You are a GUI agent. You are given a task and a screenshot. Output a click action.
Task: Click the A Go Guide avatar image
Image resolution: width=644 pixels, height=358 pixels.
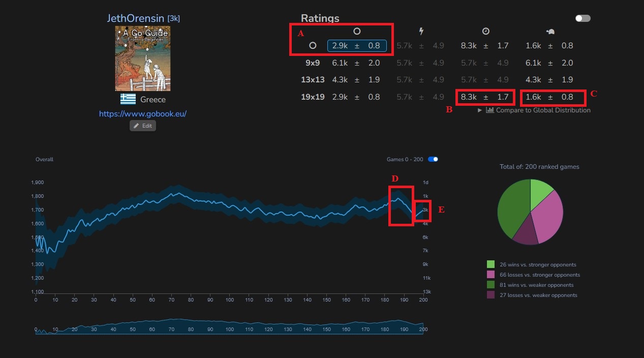[143, 58]
